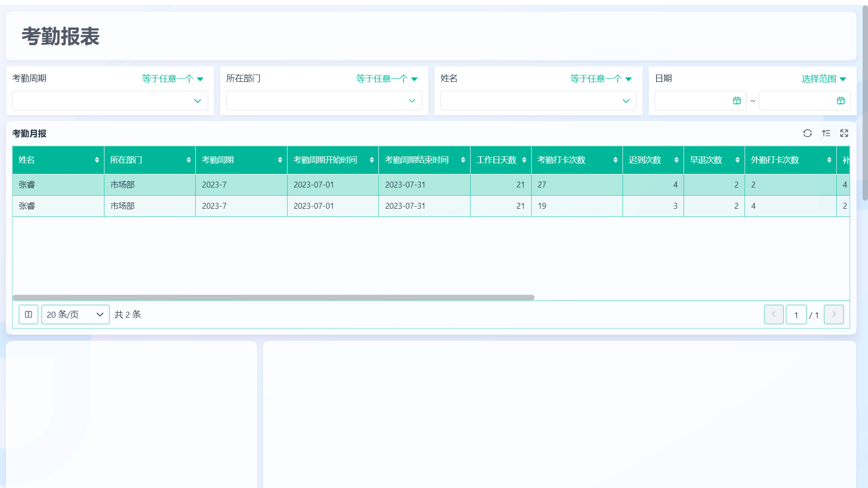This screenshot has height=488, width=868.
Task: Click the 19 考勤打卡次数 cell
Action: coord(577,206)
